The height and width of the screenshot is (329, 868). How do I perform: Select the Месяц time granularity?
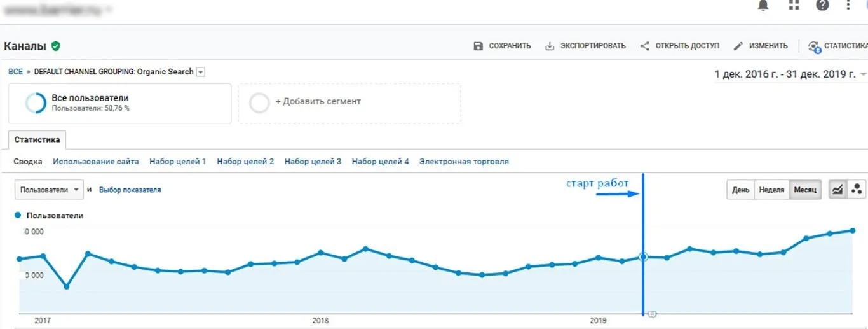(x=805, y=190)
